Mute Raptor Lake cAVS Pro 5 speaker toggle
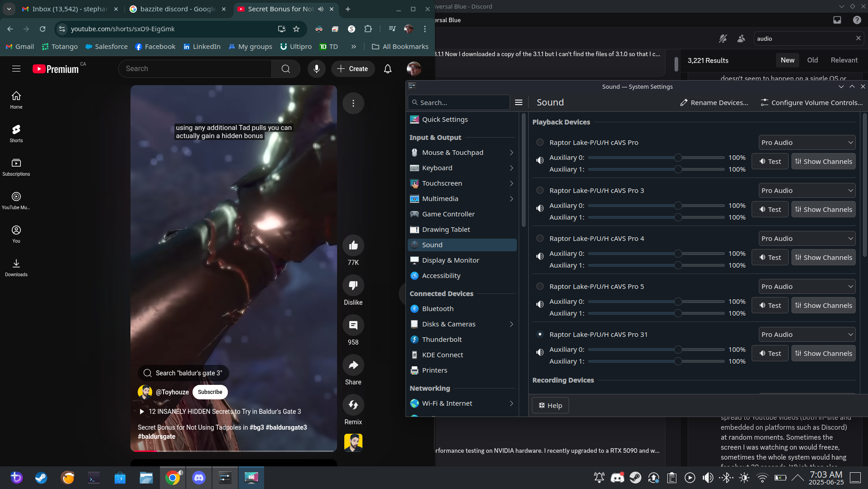 540,304
